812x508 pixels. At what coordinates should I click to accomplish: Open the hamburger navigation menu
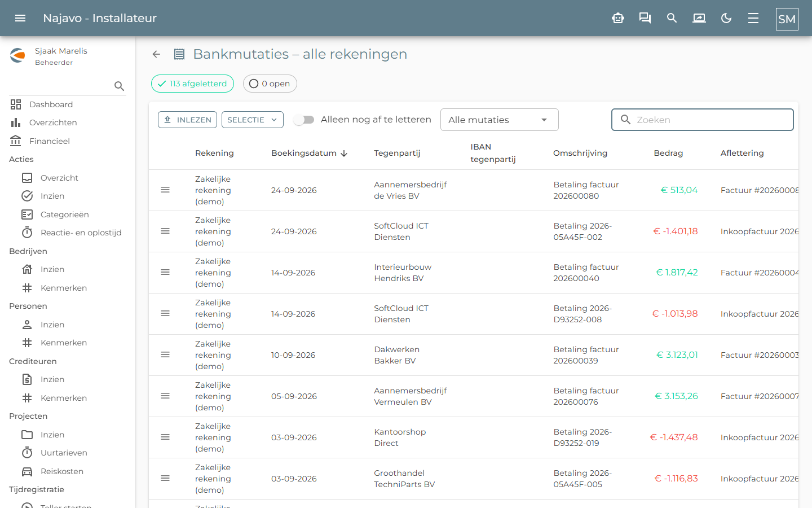coord(20,18)
